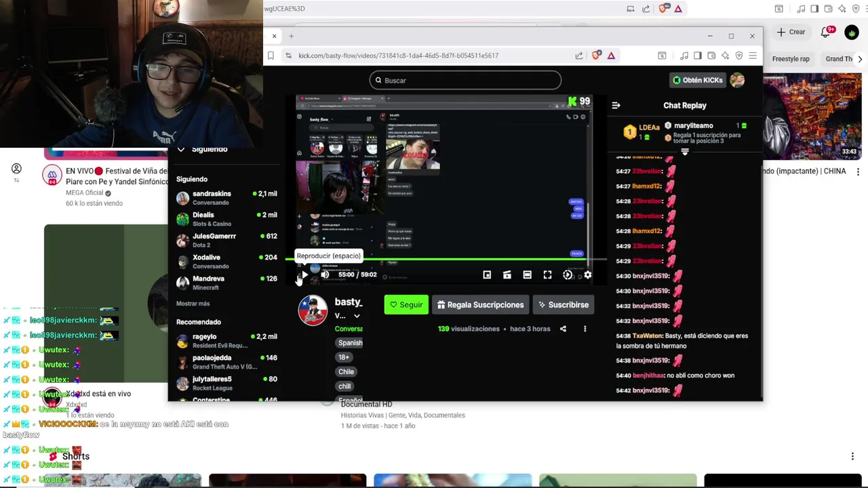Open Brave VPN icon in Kick window
868x488 pixels.
738,56
